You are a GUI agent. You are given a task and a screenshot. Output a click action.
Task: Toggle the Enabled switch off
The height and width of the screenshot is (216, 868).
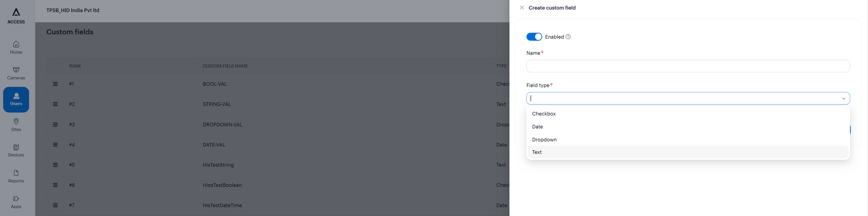click(x=534, y=37)
